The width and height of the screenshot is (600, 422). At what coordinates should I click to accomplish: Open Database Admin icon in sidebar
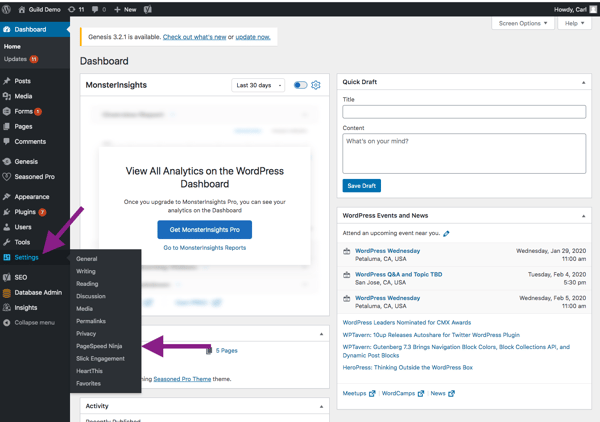(7, 293)
